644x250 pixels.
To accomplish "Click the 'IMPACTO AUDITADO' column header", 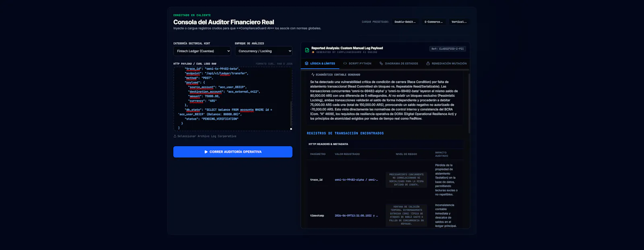I will pyautogui.click(x=442, y=154).
